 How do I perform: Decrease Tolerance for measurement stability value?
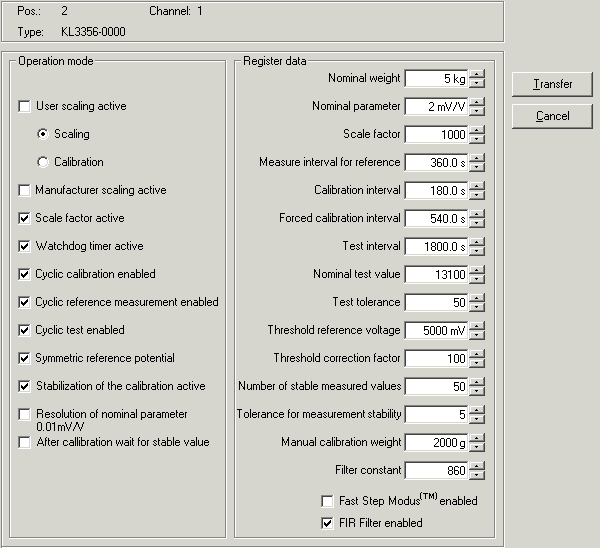click(477, 419)
